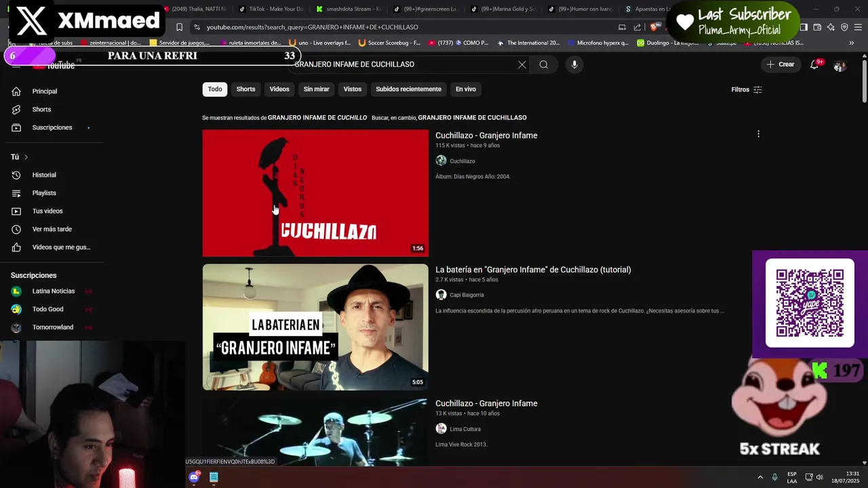Screen dimensions: 868x488
Task: Open Ver más tarde list
Action: tap(52, 229)
